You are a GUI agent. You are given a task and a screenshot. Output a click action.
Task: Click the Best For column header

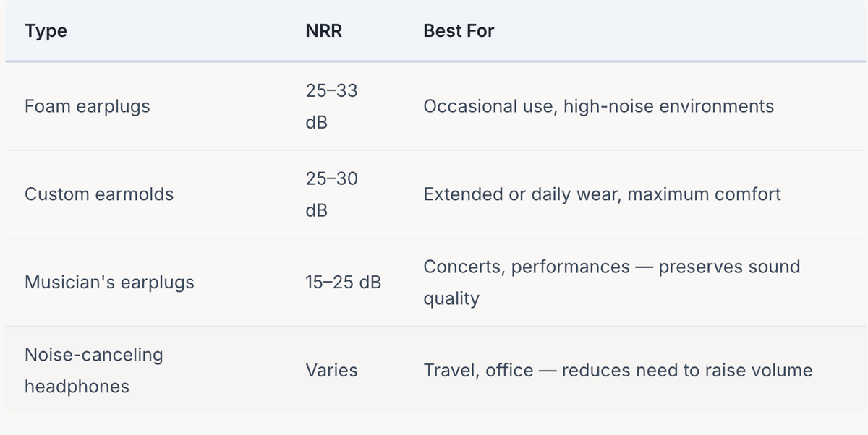(459, 31)
